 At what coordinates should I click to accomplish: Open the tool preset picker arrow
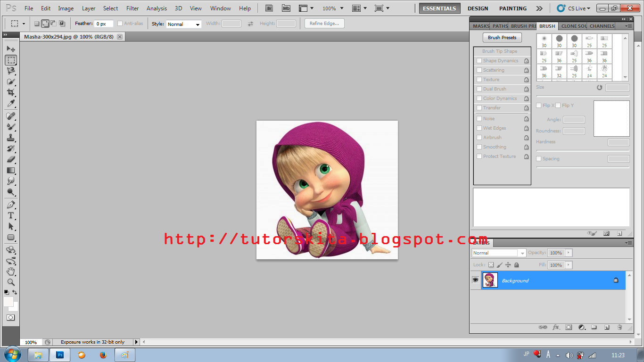click(x=24, y=24)
